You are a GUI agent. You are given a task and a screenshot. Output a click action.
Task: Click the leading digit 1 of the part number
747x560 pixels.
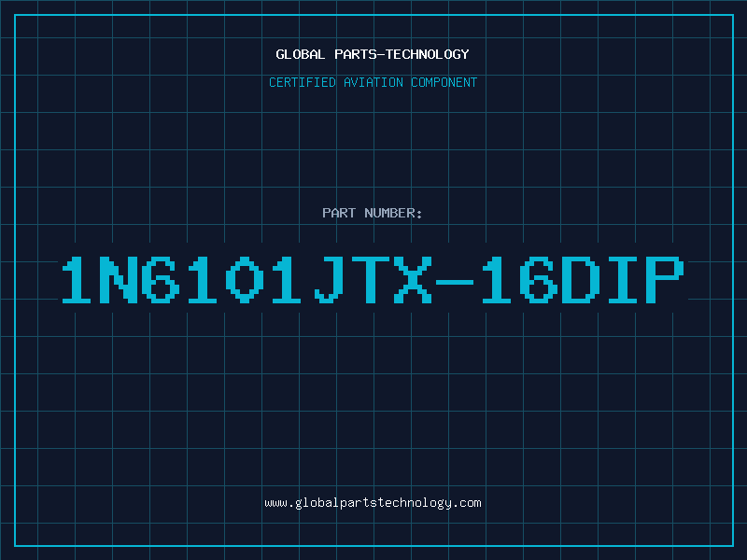point(77,279)
